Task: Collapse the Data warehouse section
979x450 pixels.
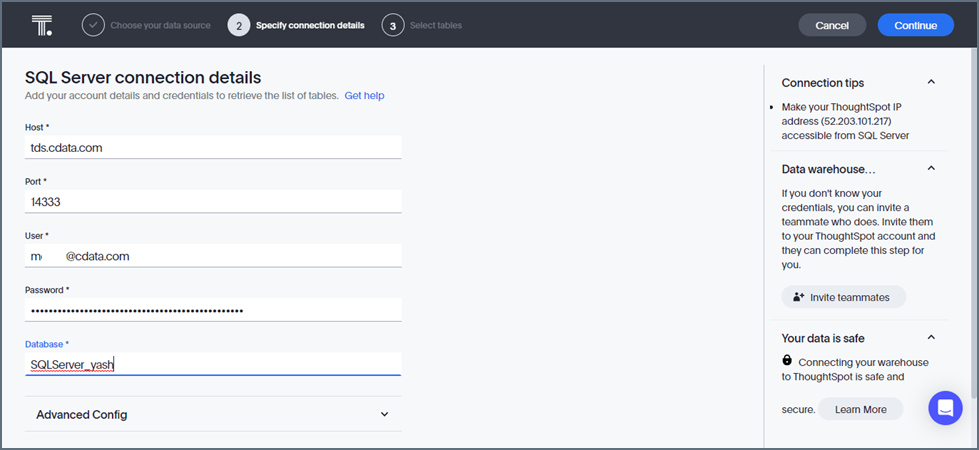Action: point(931,169)
